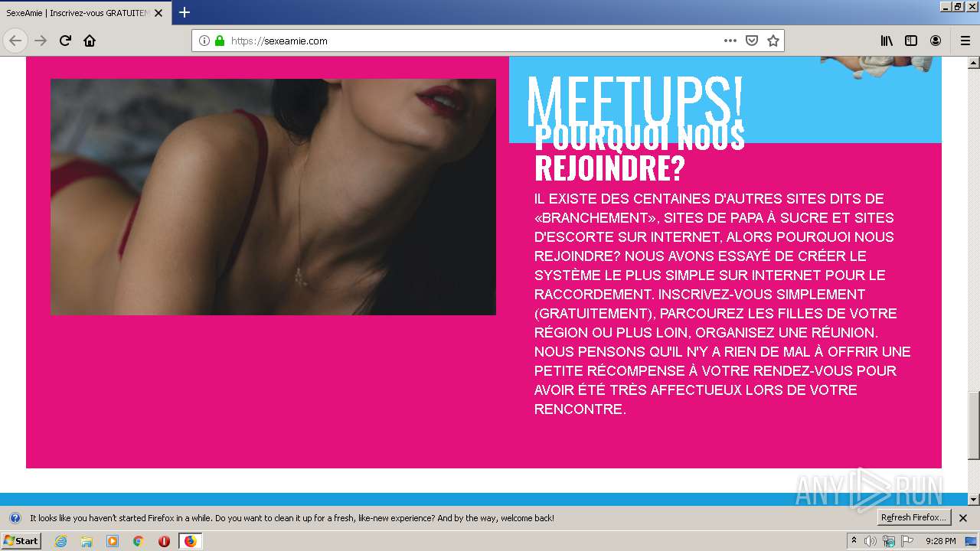Show site information for sexeamie.com
This screenshot has height=551, width=980.
click(204, 41)
